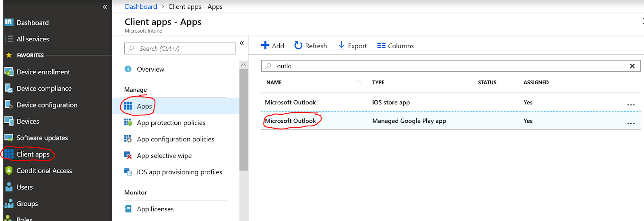Open Conditional Access blade
Viewport: 644px width, 221px height.
[x=44, y=171]
